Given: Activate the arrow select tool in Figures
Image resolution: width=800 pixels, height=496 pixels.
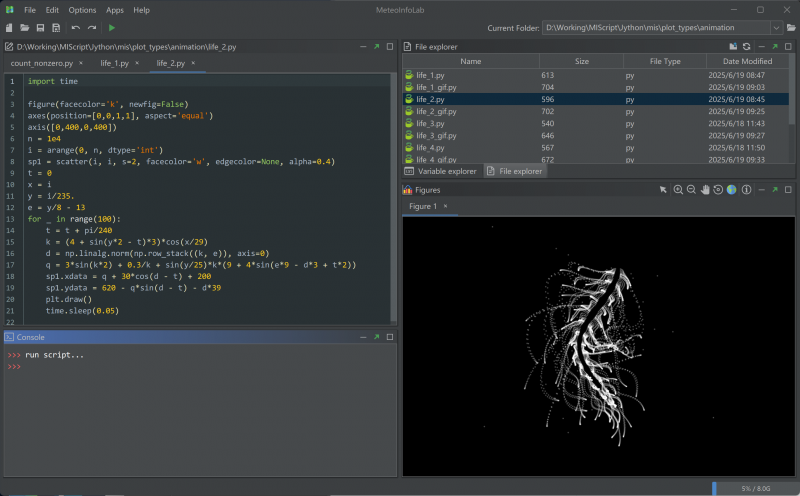Looking at the screenshot, I should [x=663, y=189].
